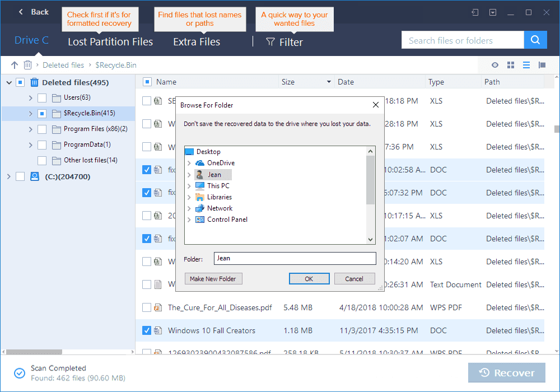
Task: Click the DOC icon of Windows 10 Fall Creators
Action: pyautogui.click(x=158, y=330)
